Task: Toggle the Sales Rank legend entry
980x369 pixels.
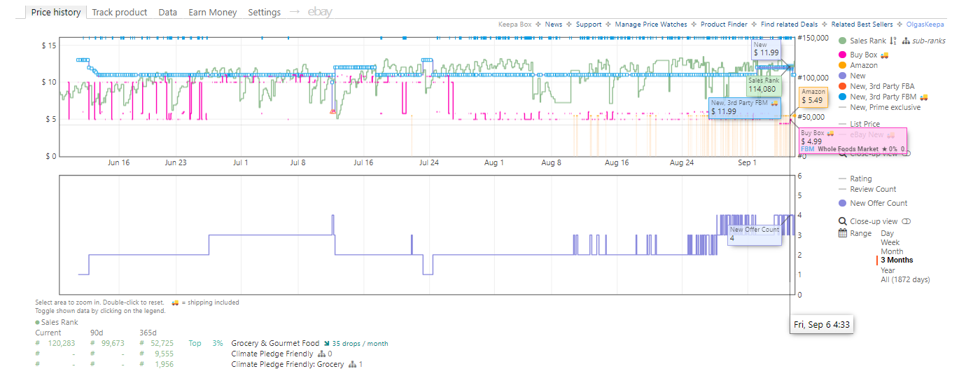Action: tap(862, 41)
